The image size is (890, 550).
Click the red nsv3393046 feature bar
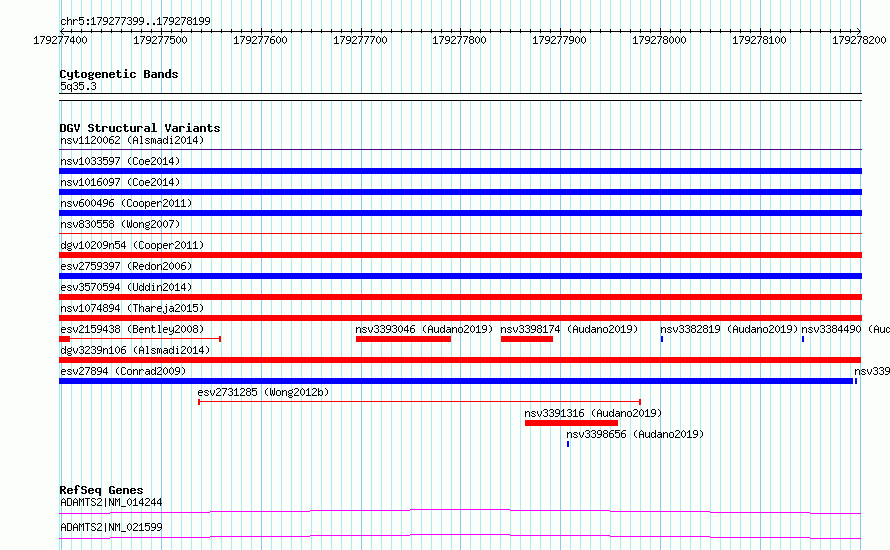point(404,339)
